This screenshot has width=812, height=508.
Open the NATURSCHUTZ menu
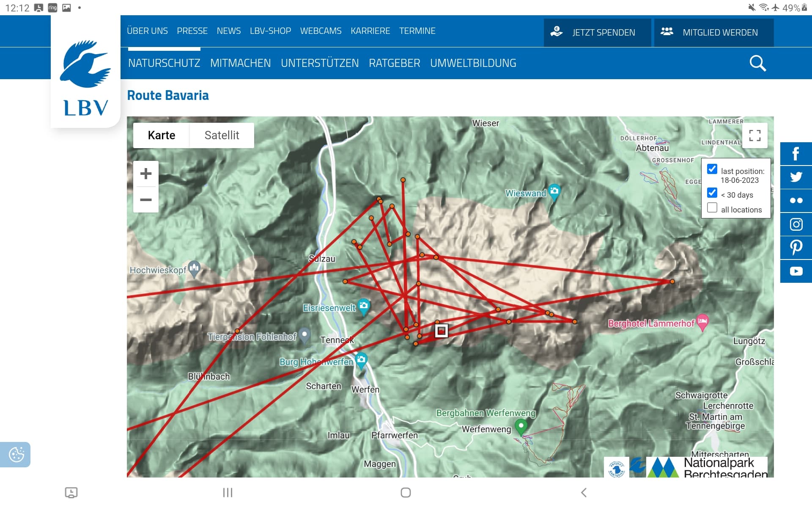point(164,63)
